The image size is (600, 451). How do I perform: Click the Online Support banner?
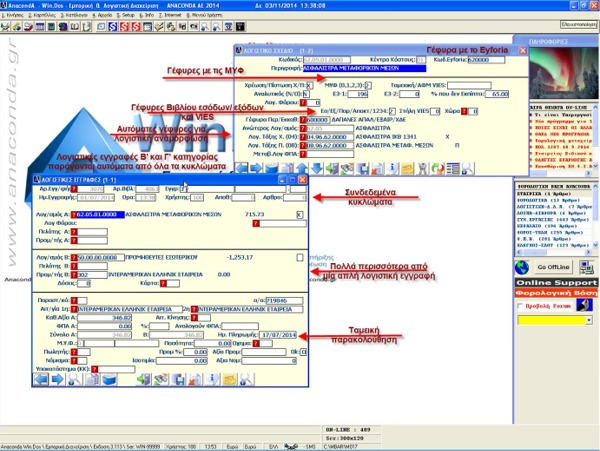(x=556, y=283)
